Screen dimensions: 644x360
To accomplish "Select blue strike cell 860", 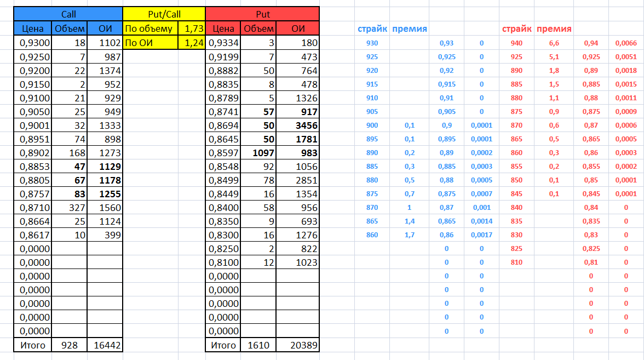I will [372, 235].
